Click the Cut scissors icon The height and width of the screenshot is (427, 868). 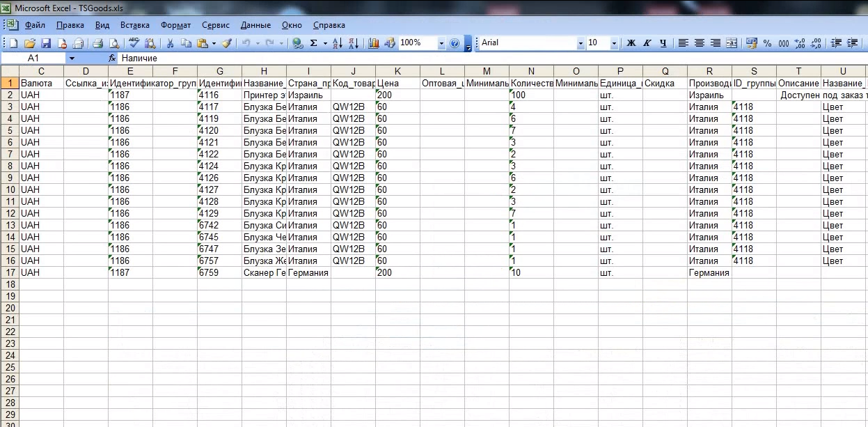tap(170, 43)
